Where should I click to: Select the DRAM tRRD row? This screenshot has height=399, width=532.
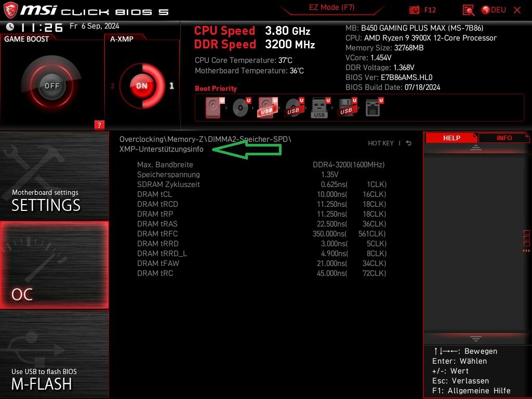pyautogui.click(x=261, y=243)
